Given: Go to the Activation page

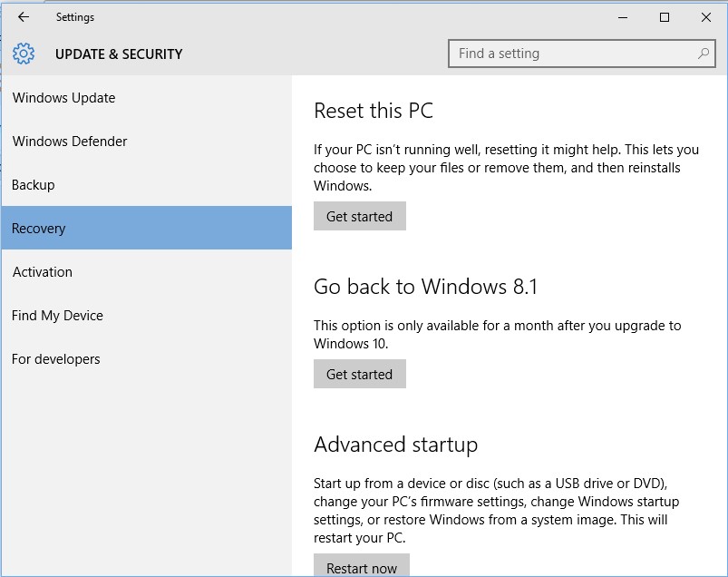Looking at the screenshot, I should point(147,272).
